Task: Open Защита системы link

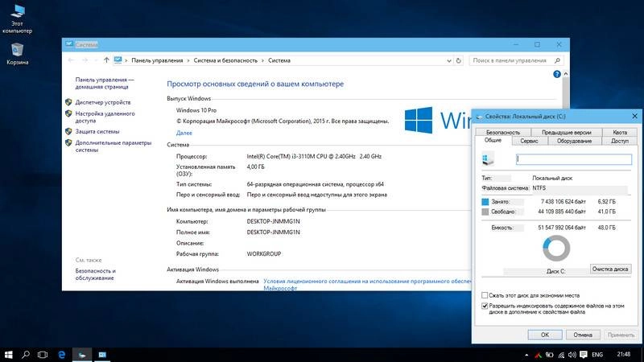Action: click(97, 131)
